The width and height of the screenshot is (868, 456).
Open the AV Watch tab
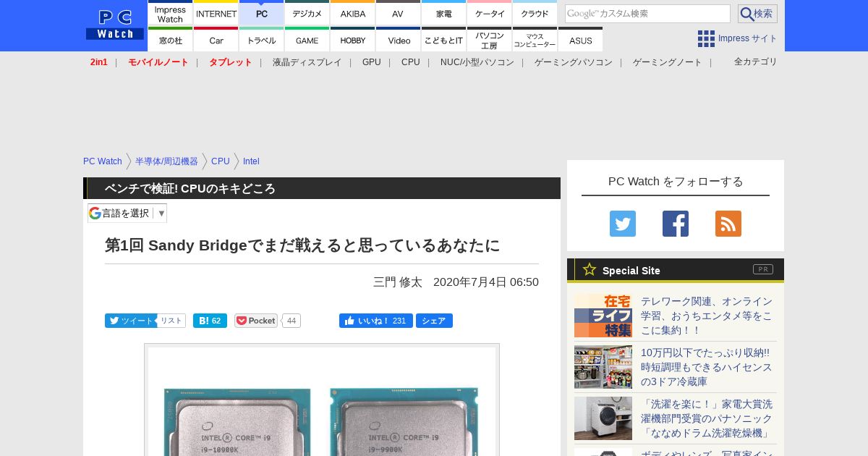coord(398,12)
